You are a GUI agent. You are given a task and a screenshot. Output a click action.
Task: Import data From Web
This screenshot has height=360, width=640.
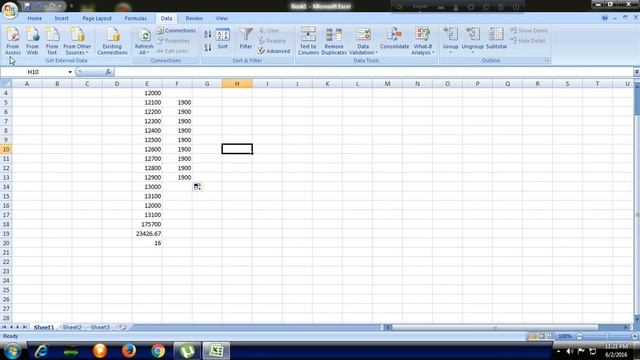[x=32, y=41]
